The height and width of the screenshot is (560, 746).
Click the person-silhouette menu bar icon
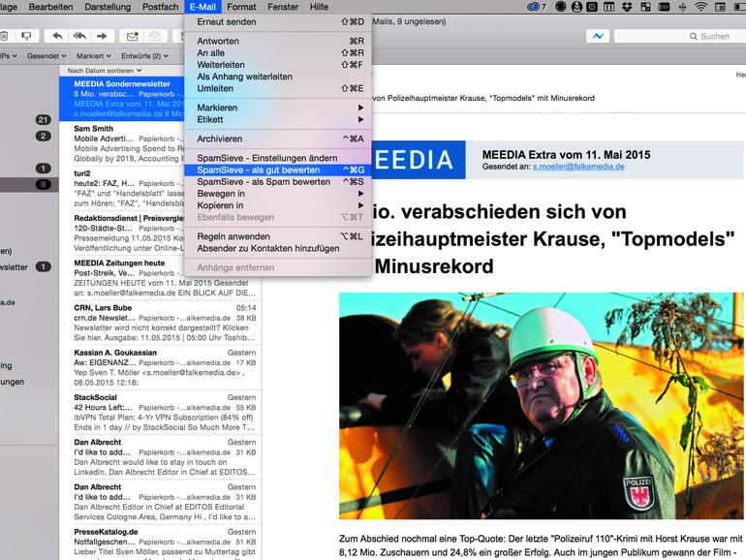[576, 7]
